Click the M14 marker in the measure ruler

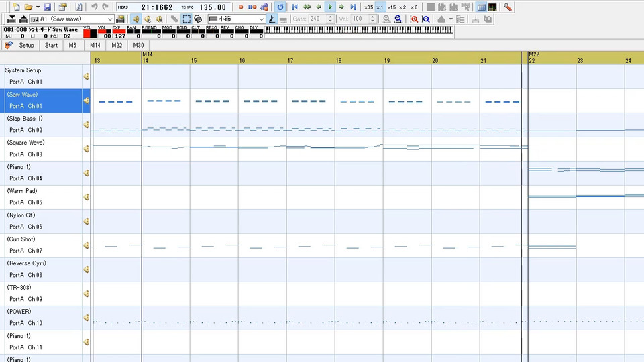[x=148, y=54]
